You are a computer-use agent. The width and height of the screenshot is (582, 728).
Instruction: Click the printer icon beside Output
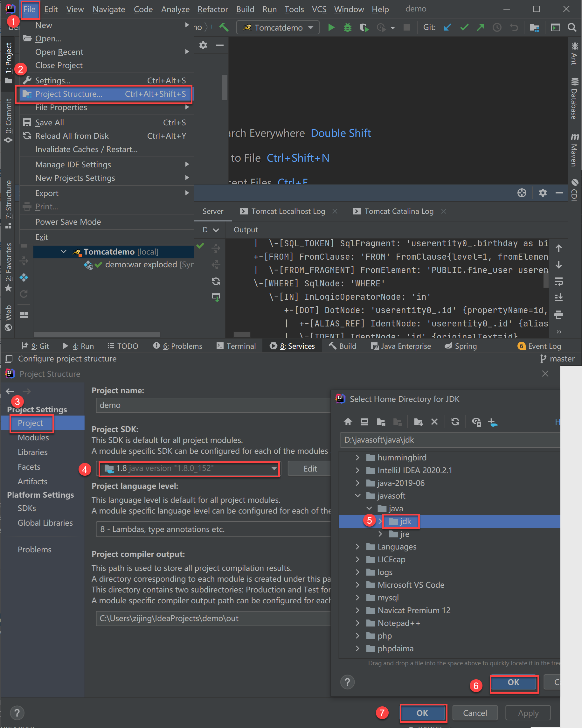click(x=559, y=315)
